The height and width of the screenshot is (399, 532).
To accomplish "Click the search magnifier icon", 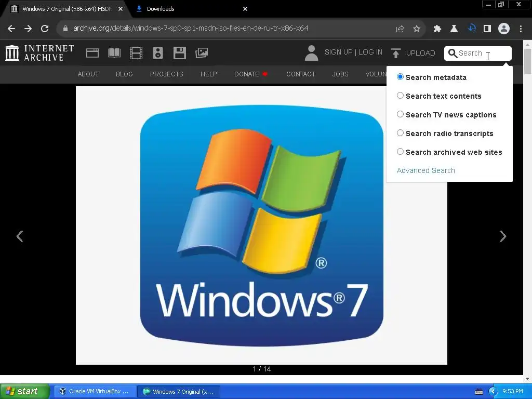I will [453, 54].
